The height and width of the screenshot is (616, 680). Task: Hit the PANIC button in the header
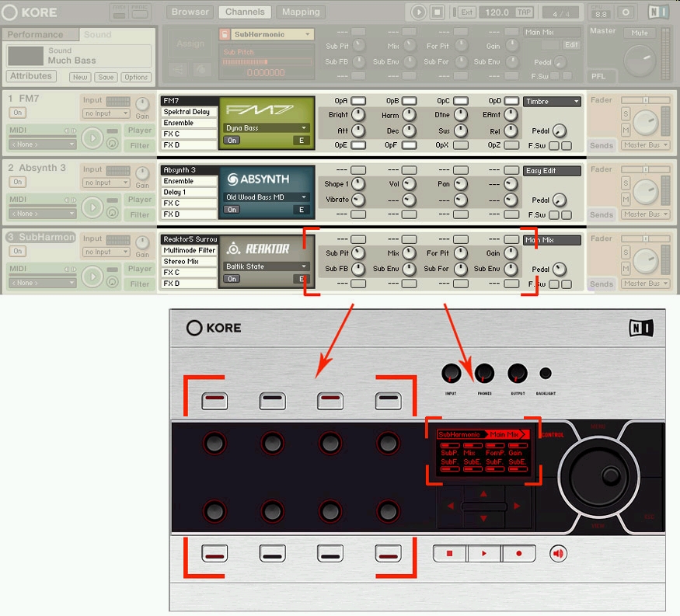[140, 12]
